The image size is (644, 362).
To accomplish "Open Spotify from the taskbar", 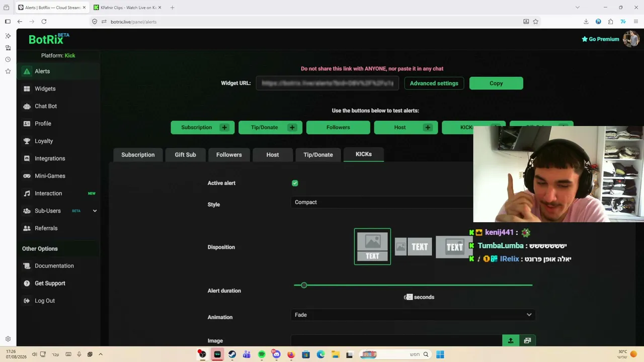I will 262,354.
